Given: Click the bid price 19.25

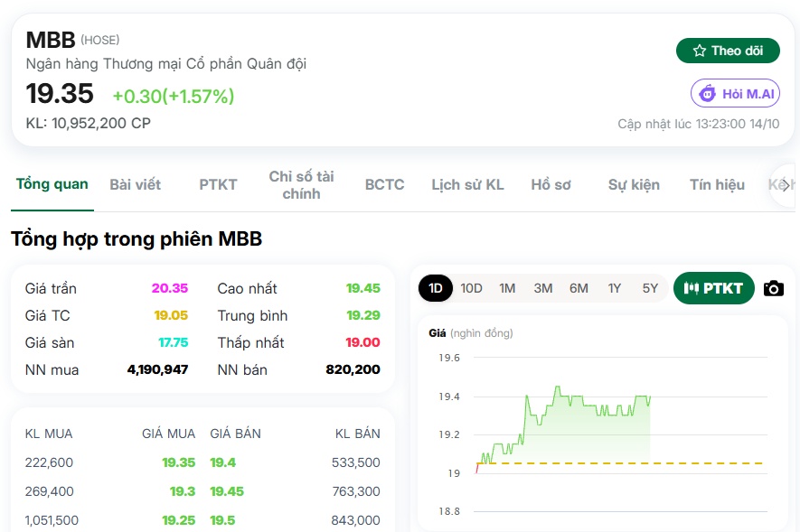Looking at the screenshot, I should click(x=179, y=520).
